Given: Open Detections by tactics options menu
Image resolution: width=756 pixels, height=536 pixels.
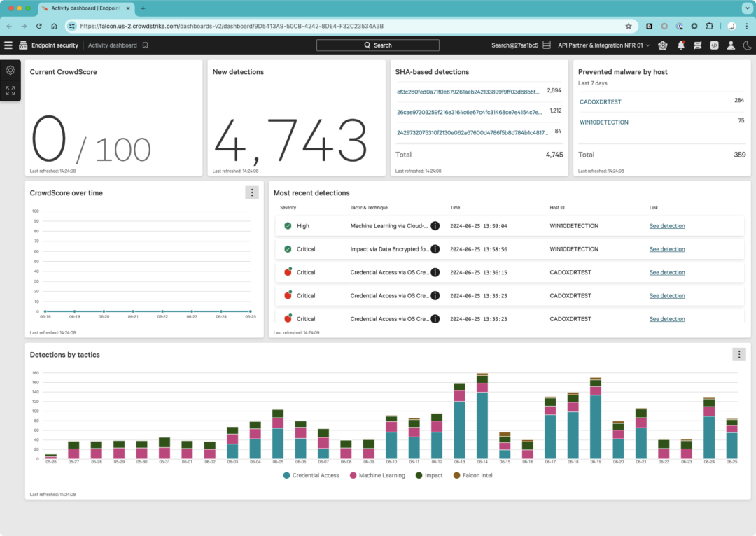Looking at the screenshot, I should [739, 354].
